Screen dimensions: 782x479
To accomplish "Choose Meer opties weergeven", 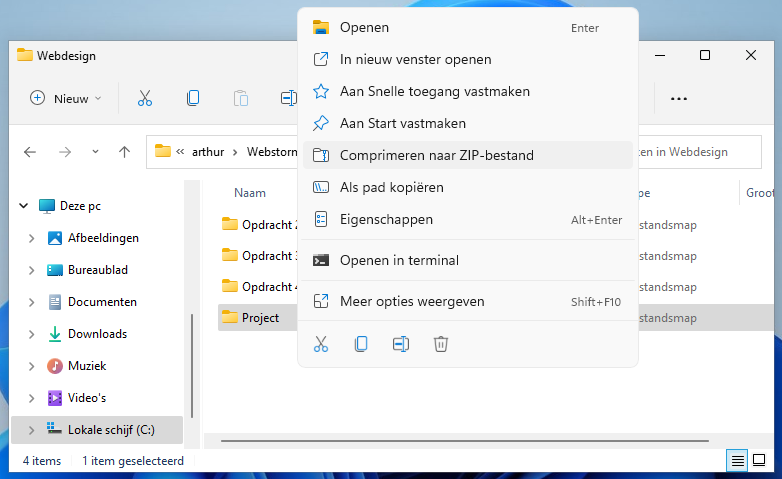I will (x=468, y=301).
